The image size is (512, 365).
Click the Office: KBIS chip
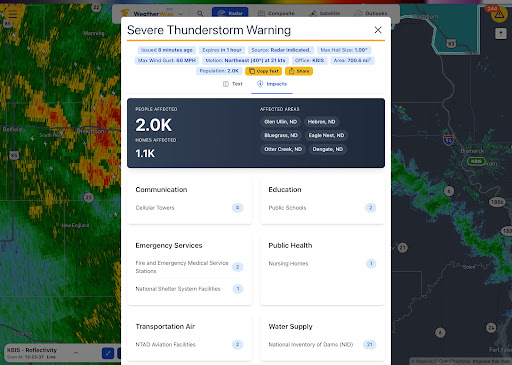pos(309,60)
